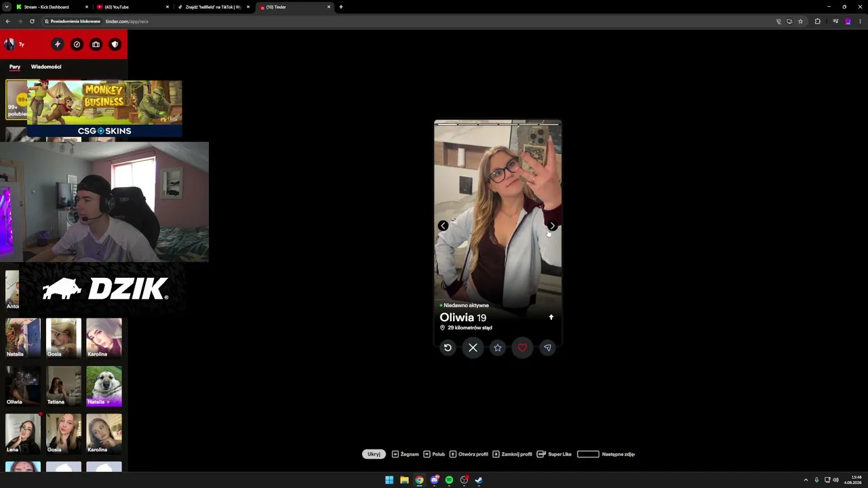Go back in browser history

(x=7, y=21)
